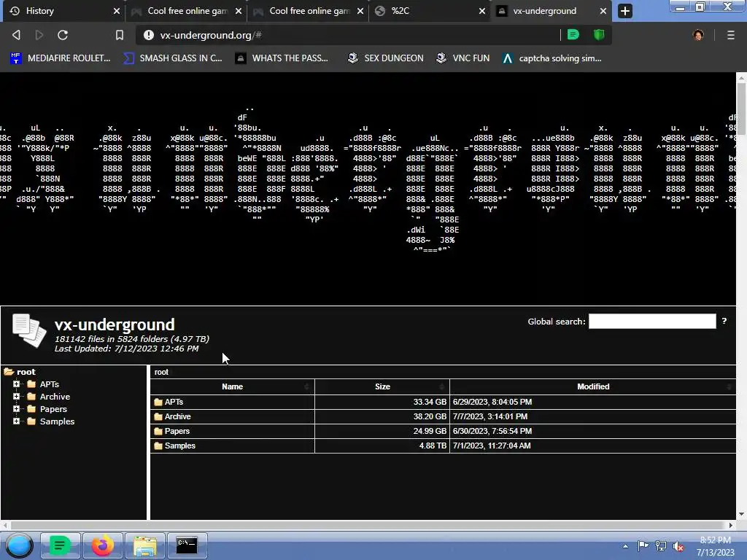Expand the Papers tree node
747x560 pixels.
[x=17, y=408]
